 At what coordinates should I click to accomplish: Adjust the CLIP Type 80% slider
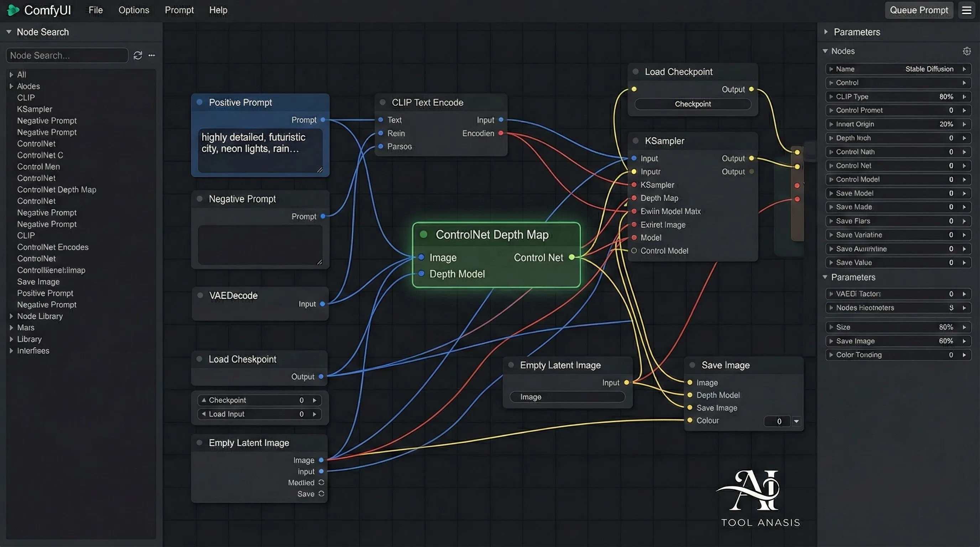point(898,97)
